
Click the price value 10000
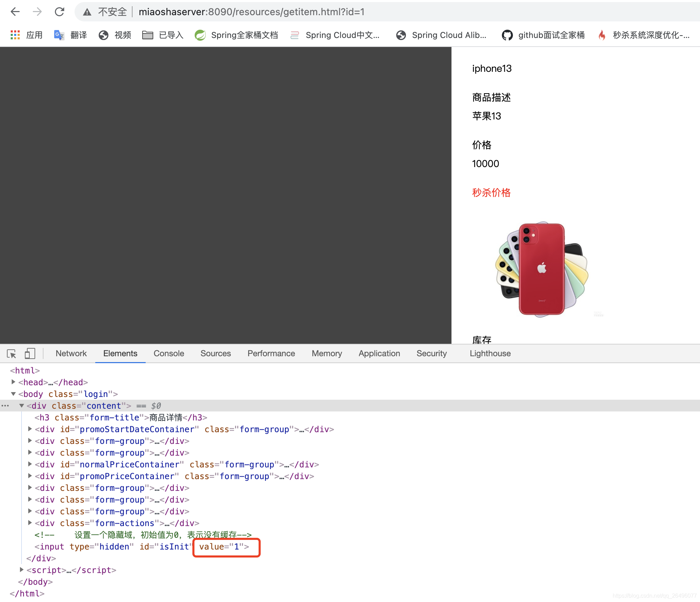[485, 164]
